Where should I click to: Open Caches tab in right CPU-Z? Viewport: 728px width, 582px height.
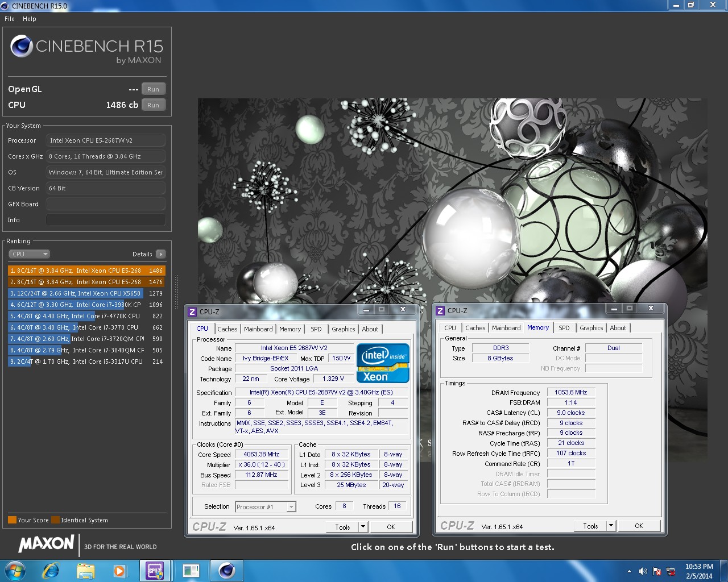(475, 328)
